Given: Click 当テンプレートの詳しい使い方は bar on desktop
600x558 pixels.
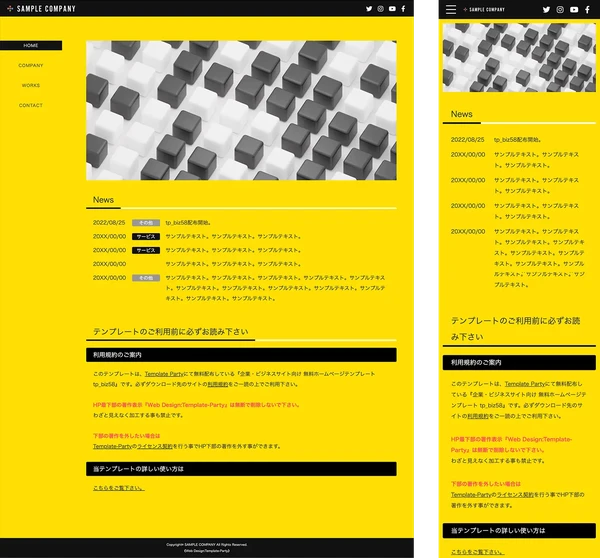Looking at the screenshot, I should click(241, 469).
